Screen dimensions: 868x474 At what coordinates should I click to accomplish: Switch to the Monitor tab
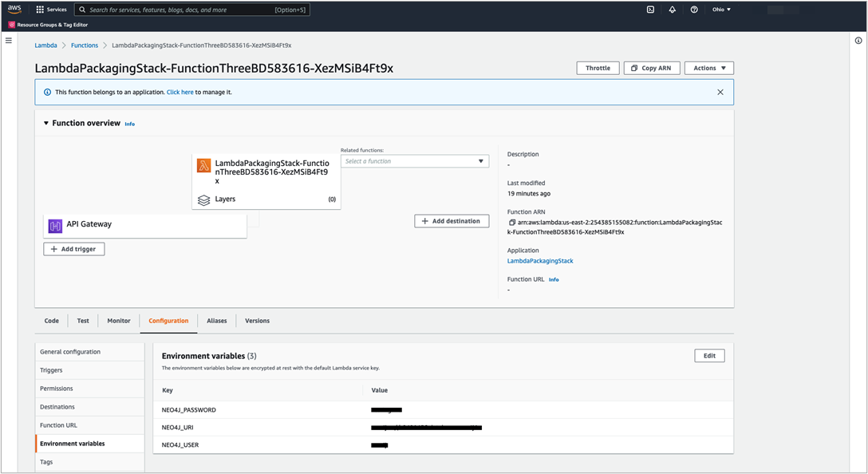coord(119,321)
